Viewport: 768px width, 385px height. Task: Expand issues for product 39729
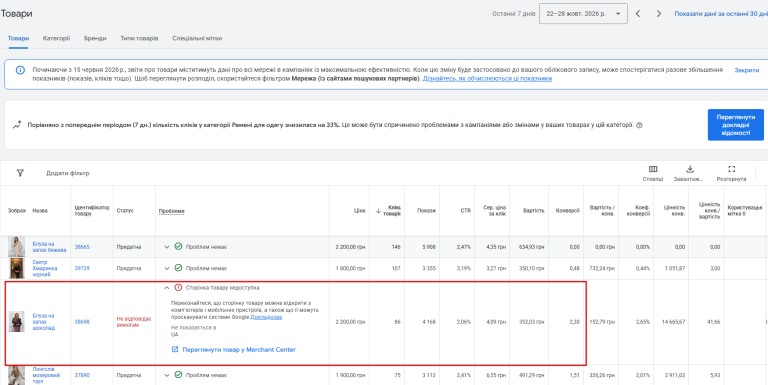[x=167, y=268]
